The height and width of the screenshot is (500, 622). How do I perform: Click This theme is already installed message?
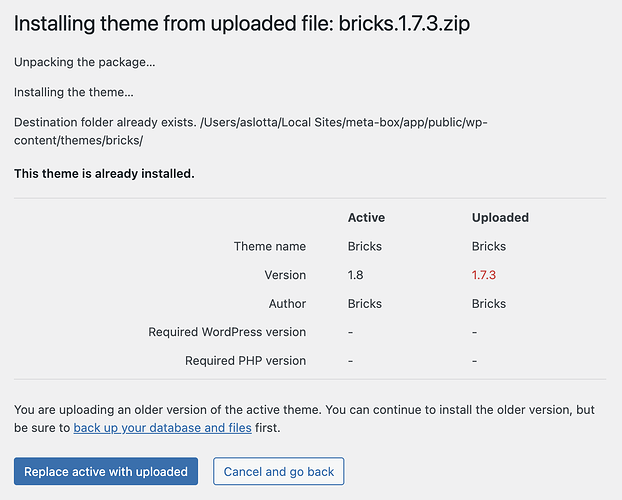[104, 174]
